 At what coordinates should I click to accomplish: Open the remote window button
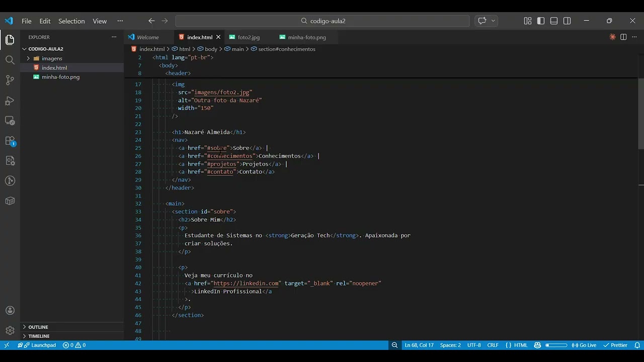point(6,345)
